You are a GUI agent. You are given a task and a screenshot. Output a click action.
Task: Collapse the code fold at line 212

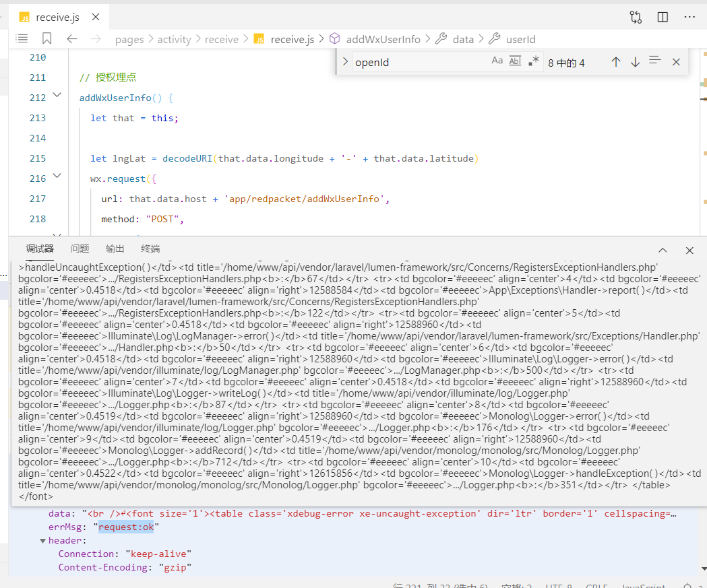(57, 95)
